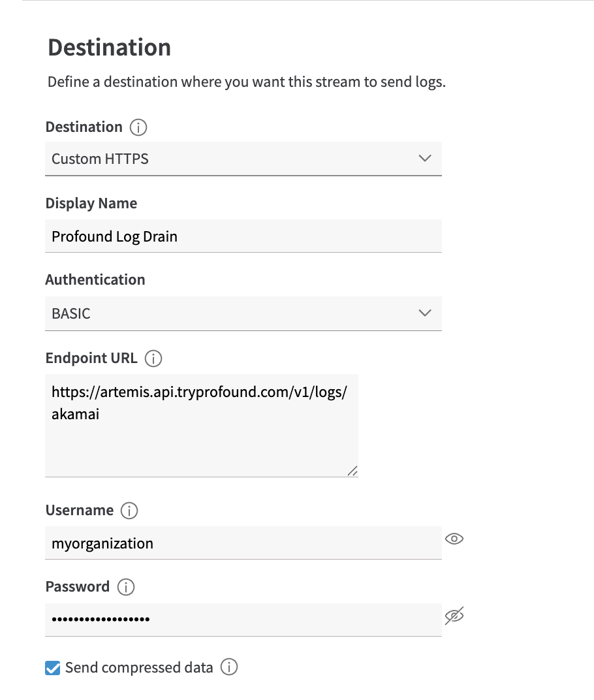Select the Destination section heading
This screenshot has width=594, height=700.
[x=108, y=47]
